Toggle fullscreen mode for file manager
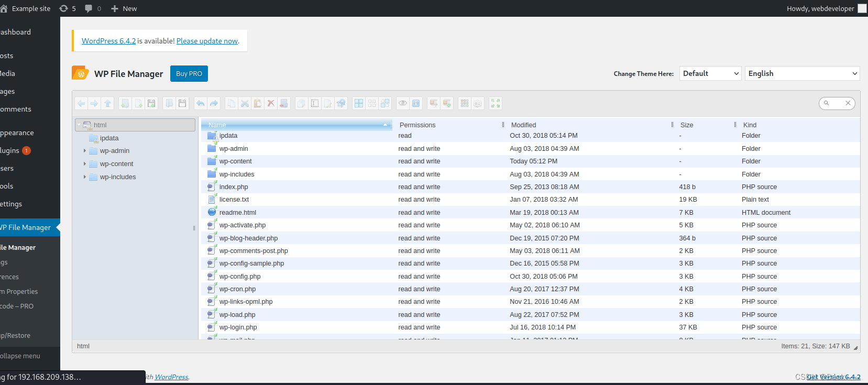868x385 pixels. [496, 103]
